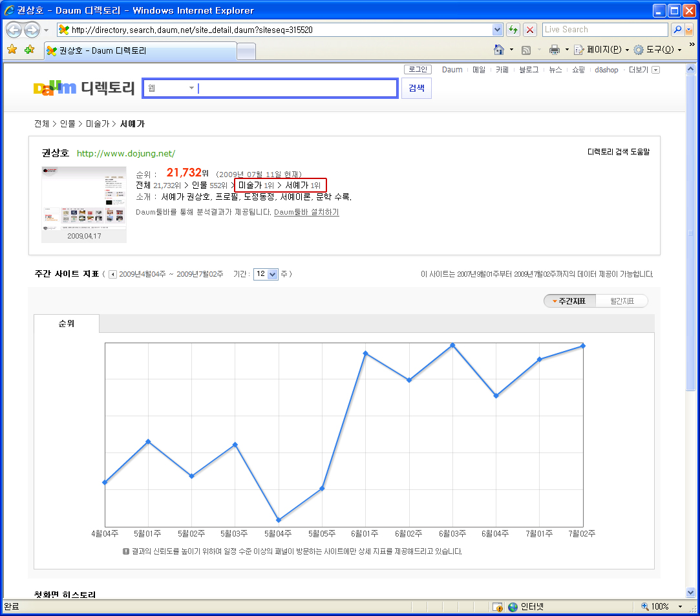Click 인물 in the breadcrumb

click(67, 123)
